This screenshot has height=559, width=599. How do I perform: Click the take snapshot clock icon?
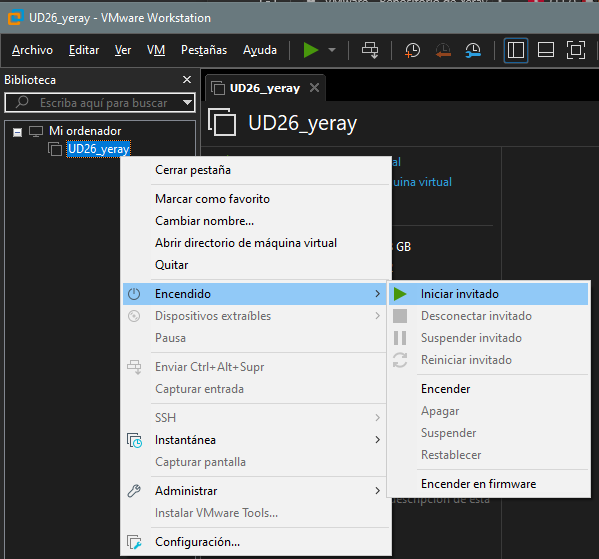coord(412,50)
